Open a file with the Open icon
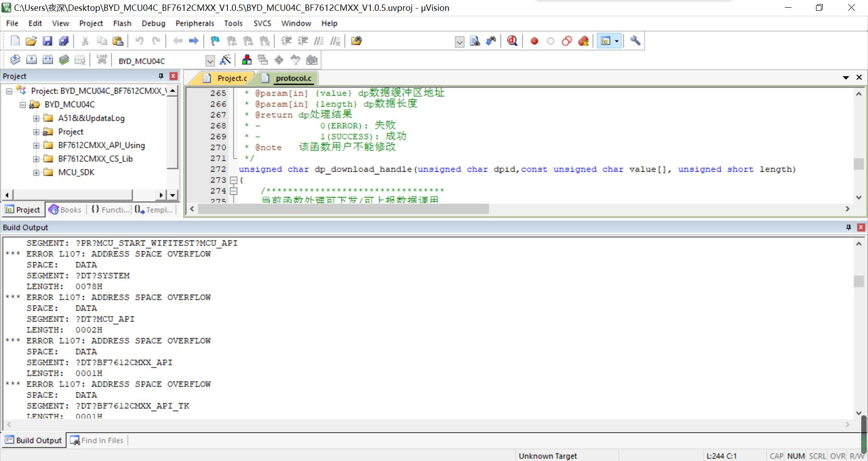Screen dimensions: 868x461 click(x=31, y=41)
